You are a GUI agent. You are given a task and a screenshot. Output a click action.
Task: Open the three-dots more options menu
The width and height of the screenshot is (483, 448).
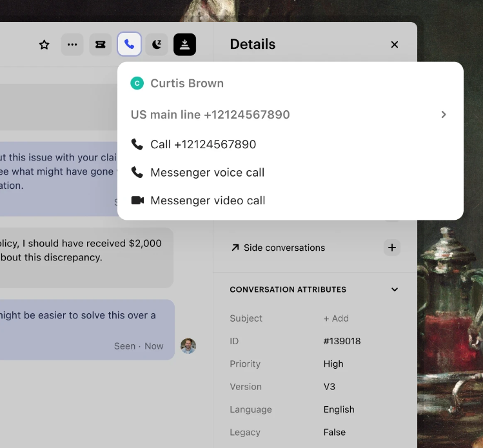pyautogui.click(x=72, y=44)
